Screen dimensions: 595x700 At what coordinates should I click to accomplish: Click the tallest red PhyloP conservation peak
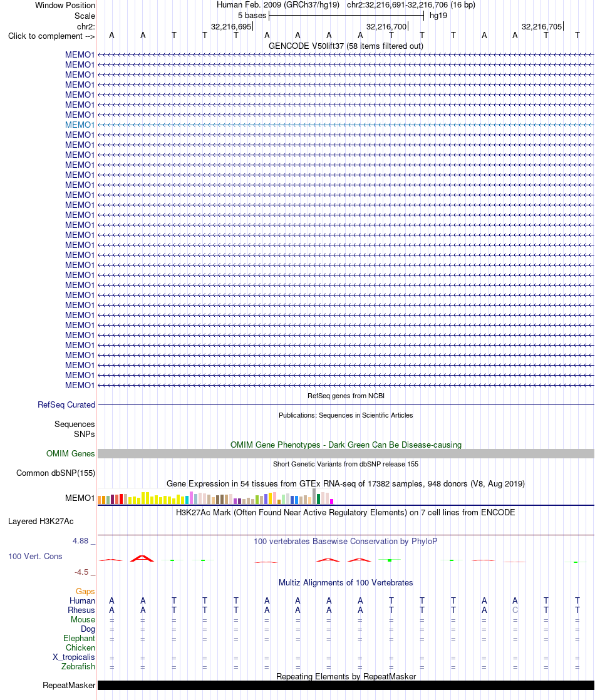[x=142, y=558]
